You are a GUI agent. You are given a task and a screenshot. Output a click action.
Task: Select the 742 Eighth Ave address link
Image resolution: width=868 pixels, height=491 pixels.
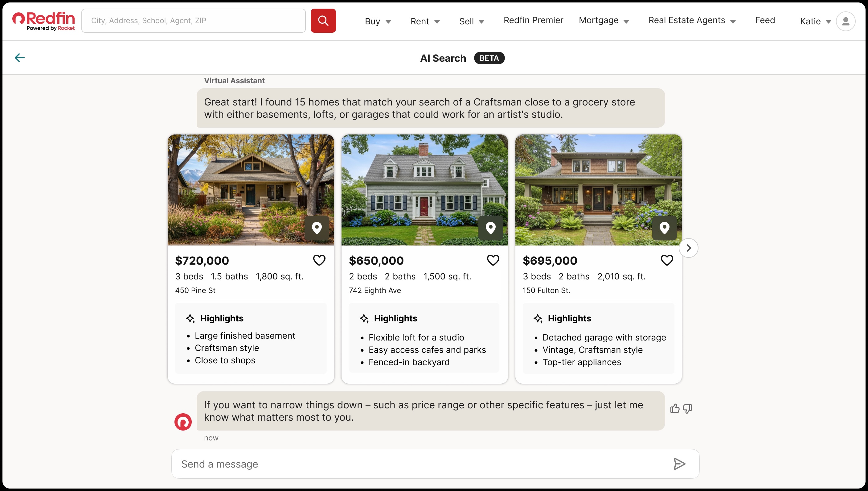pos(375,290)
